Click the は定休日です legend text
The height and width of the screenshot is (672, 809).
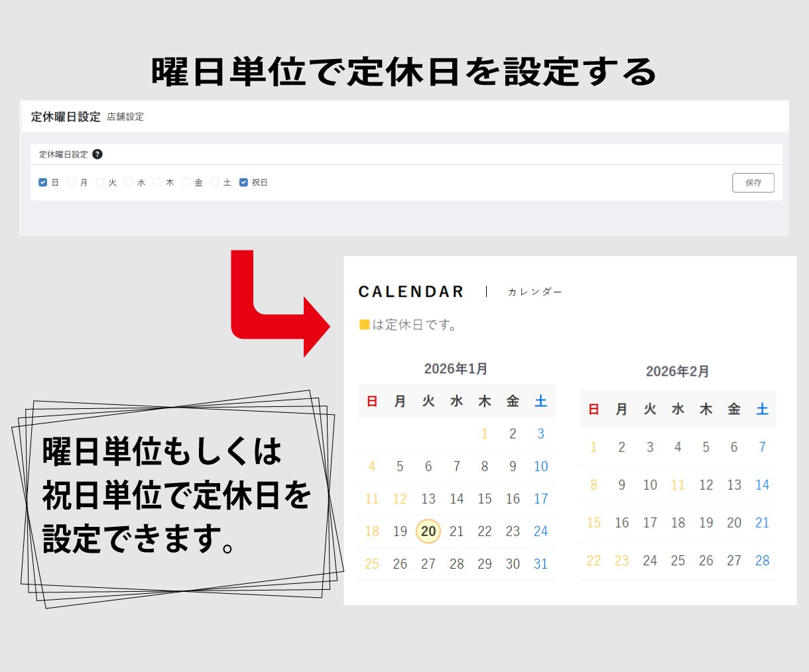[414, 325]
